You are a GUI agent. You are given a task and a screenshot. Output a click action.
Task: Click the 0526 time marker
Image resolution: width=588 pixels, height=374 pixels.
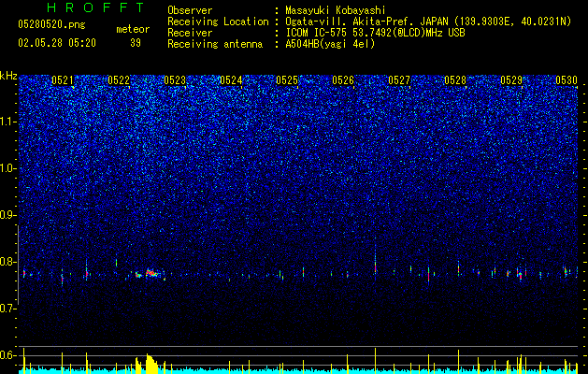pyautogui.click(x=343, y=80)
